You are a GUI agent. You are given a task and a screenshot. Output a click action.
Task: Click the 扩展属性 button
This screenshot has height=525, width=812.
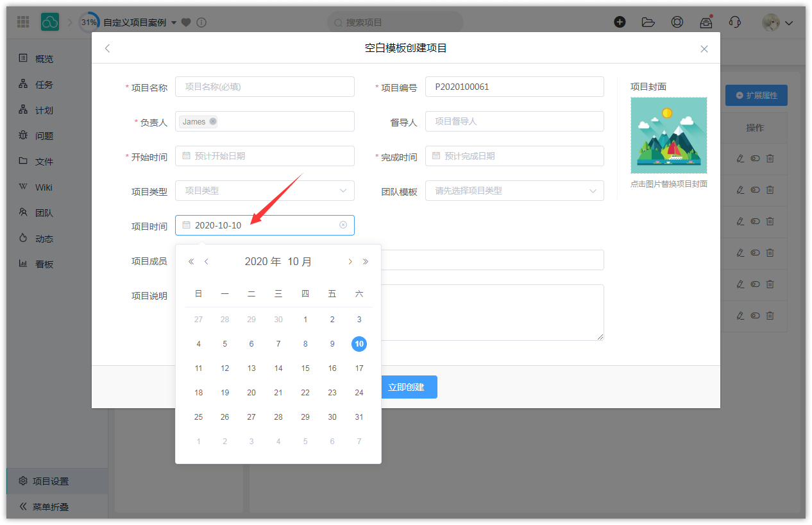(x=756, y=95)
